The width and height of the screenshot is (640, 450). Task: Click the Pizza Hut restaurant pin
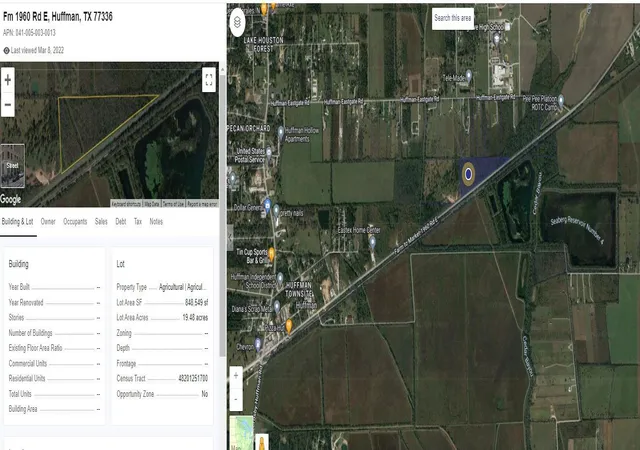pyautogui.click(x=289, y=326)
